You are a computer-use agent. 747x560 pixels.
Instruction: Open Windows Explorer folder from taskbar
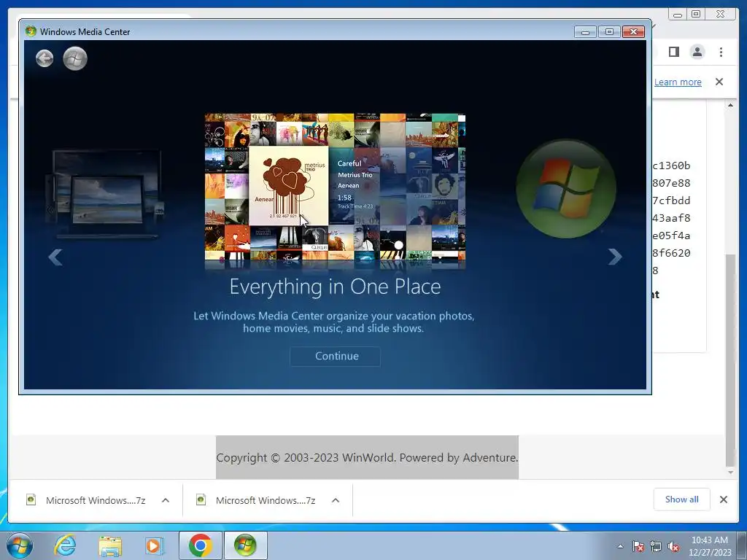(x=110, y=545)
